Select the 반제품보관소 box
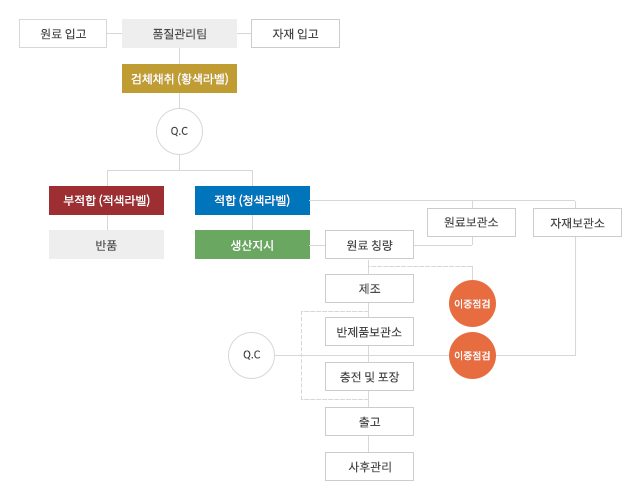The width and height of the screenshot is (640, 500). click(x=369, y=332)
